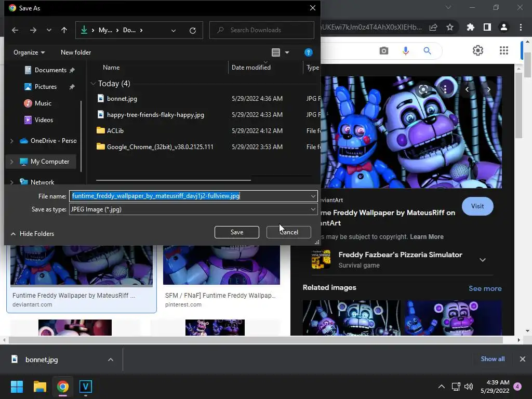This screenshot has height=399, width=532.
Task: Open view options dropdown arrow
Action: coord(287,52)
